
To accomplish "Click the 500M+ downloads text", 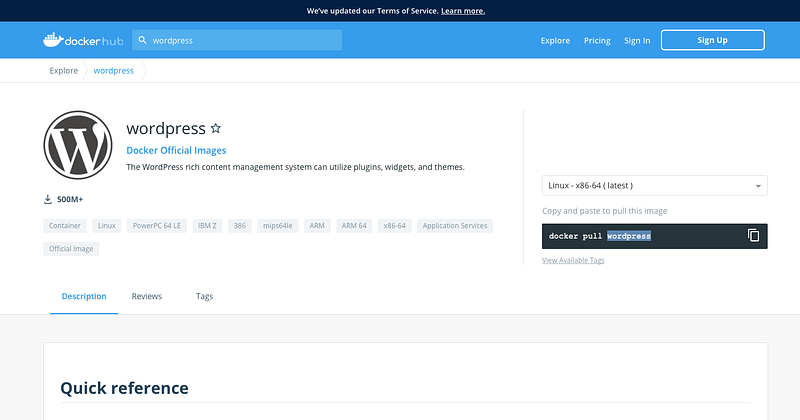I will click(x=70, y=200).
